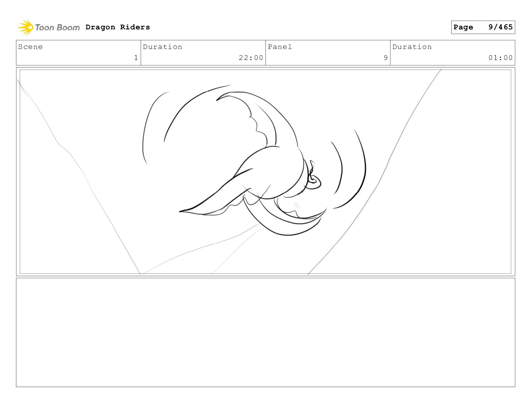Click the Toon Boom logo
Screen dimensions: 532x411
point(48,27)
